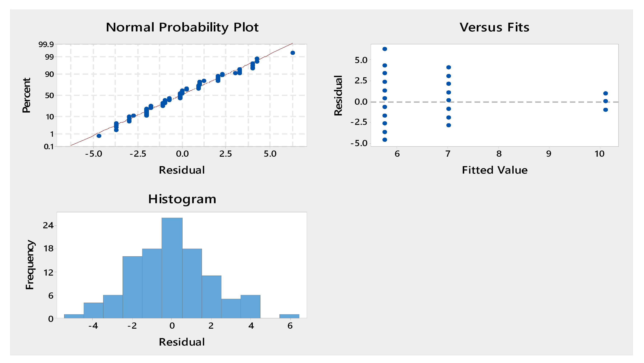
Task: Click the "Residual" label under the histogram
Action: tap(182, 342)
